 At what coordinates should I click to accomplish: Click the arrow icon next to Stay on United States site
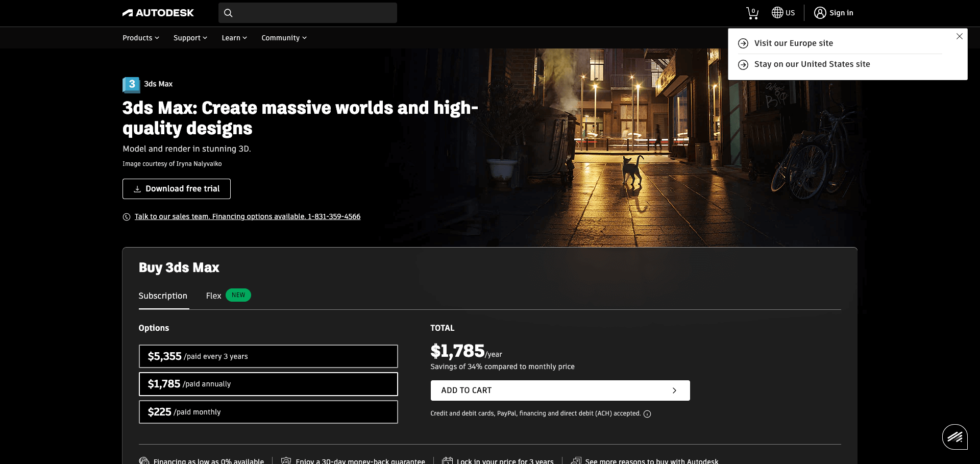click(743, 65)
